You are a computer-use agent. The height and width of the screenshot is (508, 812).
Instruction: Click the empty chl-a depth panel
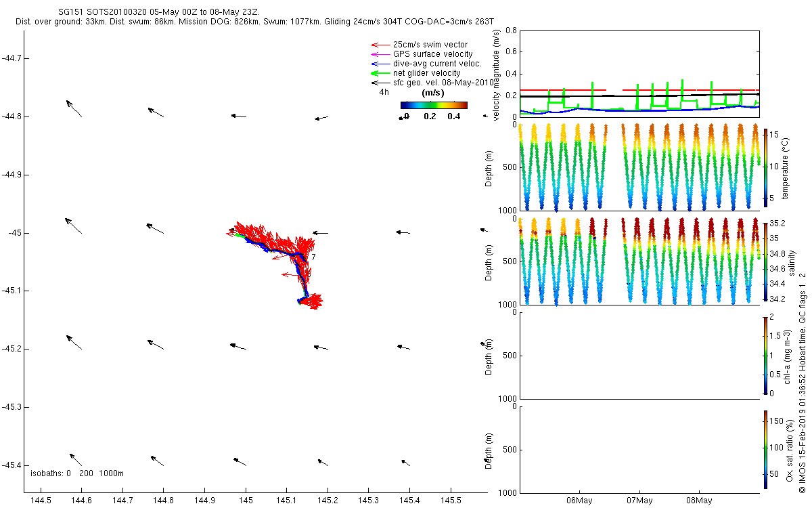coord(638,355)
